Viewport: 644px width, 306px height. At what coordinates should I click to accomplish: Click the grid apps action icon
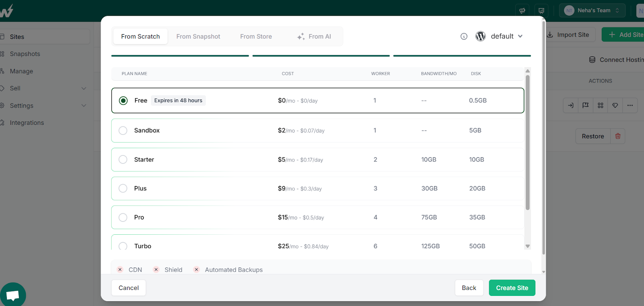(x=601, y=105)
